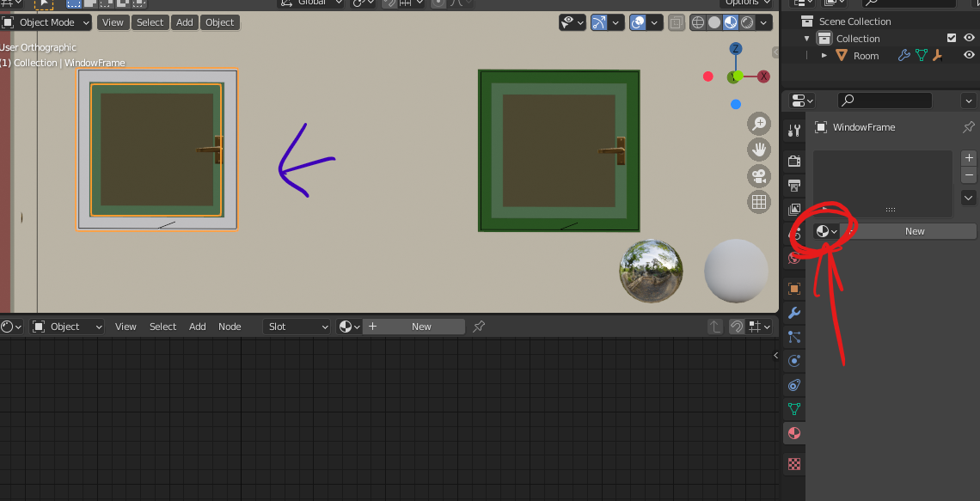
Task: Click the Z axis on navigation gizmo
Action: pos(736,49)
